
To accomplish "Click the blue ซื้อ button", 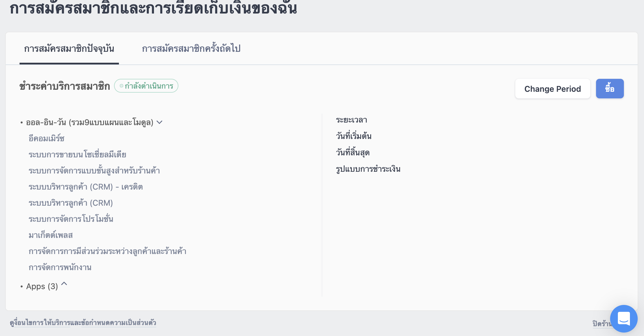I will click(610, 89).
